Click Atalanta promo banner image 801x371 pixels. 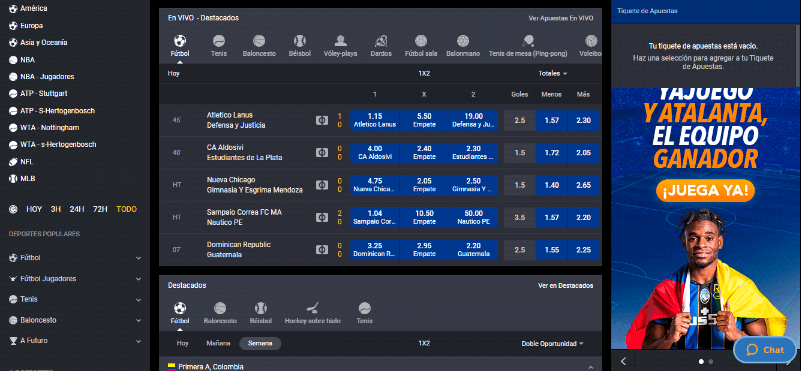click(x=705, y=220)
